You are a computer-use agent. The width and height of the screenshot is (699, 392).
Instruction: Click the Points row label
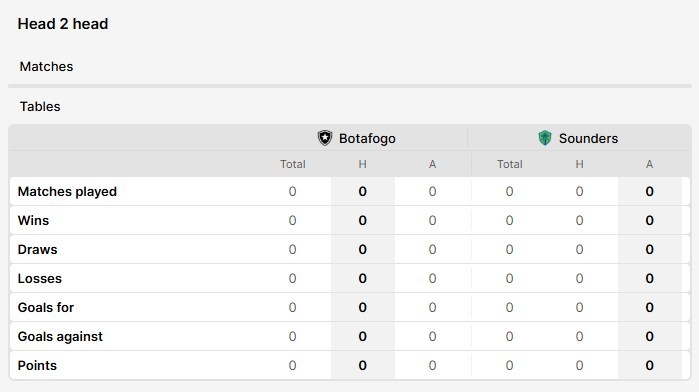click(37, 366)
